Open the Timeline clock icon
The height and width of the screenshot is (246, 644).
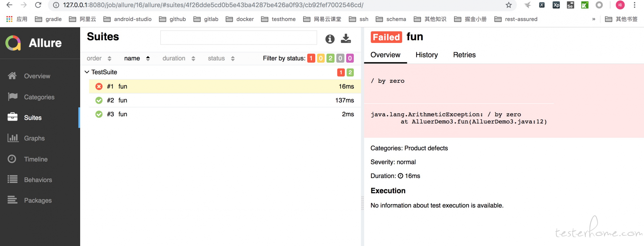12,159
